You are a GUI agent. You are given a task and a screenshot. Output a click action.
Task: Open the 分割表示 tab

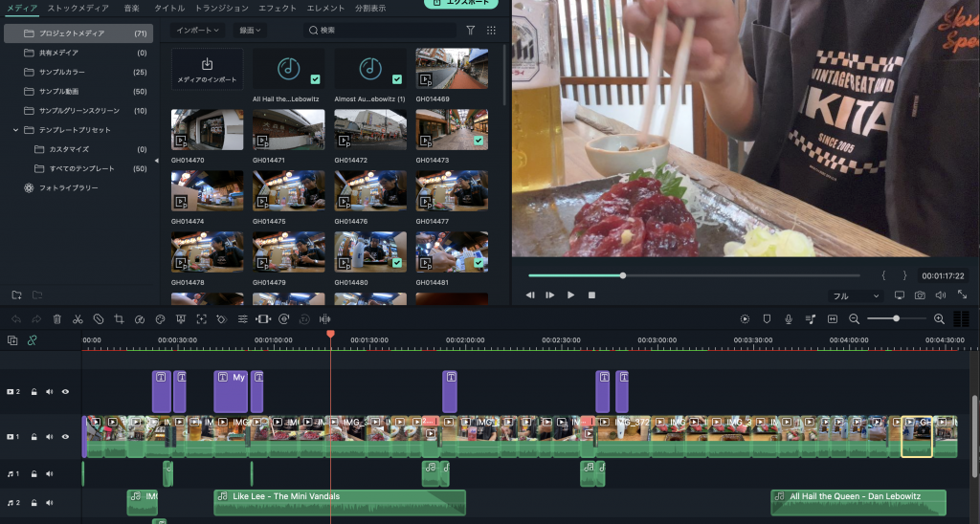(x=370, y=8)
